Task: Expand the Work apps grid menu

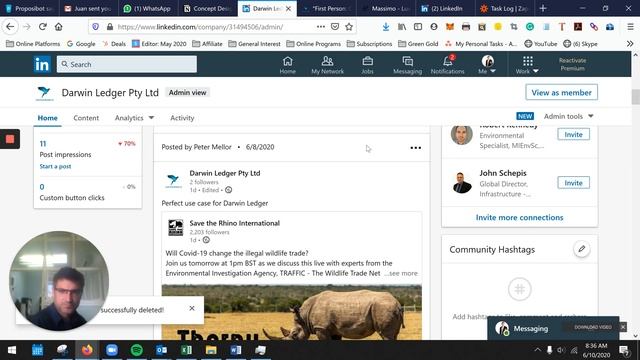Action: point(527,65)
